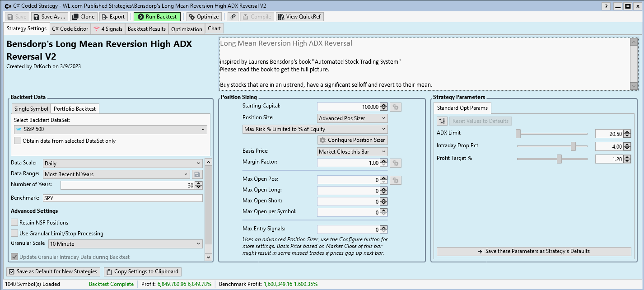Expand the Basis Price dropdown
644x290 pixels.
point(352,152)
